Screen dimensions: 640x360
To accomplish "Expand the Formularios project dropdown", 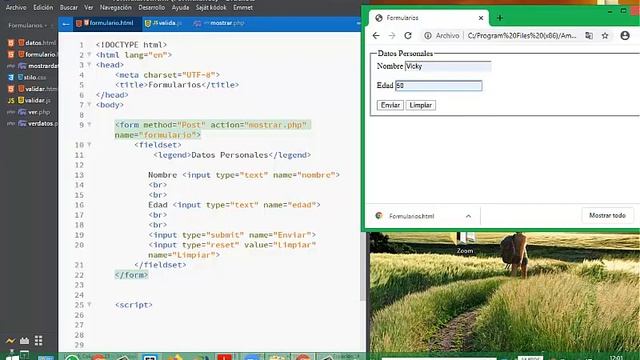I will (27, 25).
